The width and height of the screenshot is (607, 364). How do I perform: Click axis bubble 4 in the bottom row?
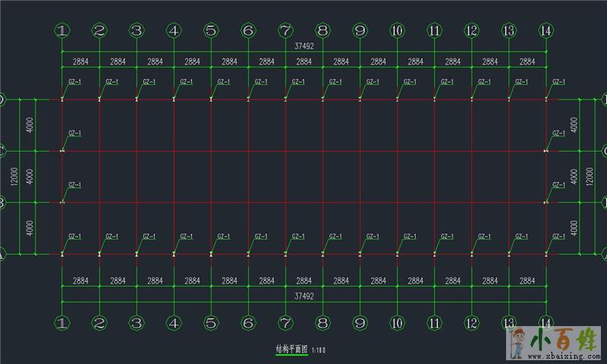(174, 323)
